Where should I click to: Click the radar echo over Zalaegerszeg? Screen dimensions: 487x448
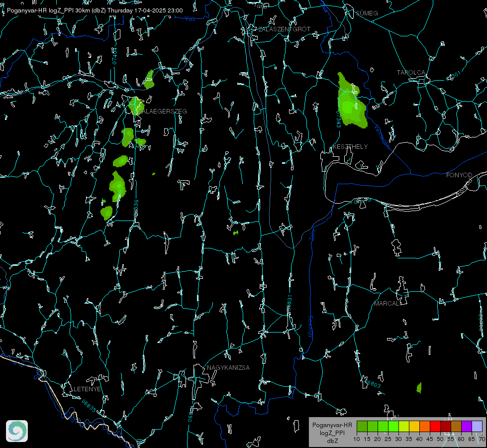(x=136, y=106)
